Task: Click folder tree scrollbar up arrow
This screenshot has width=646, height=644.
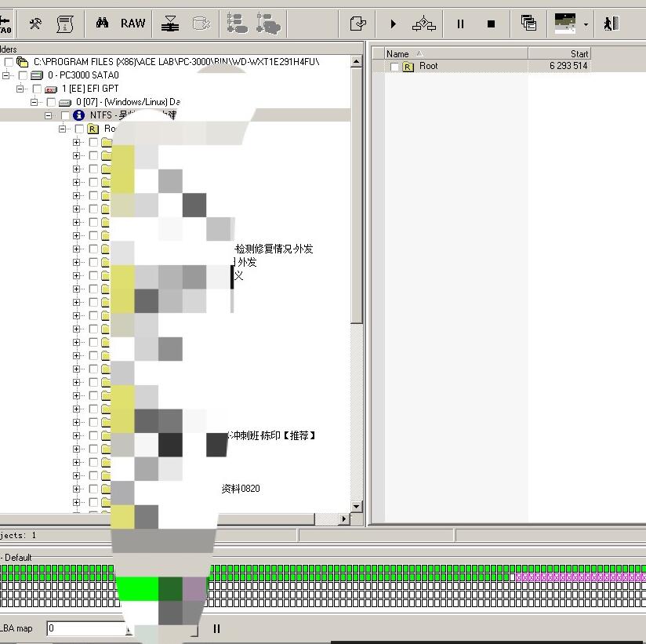Action: click(x=357, y=62)
